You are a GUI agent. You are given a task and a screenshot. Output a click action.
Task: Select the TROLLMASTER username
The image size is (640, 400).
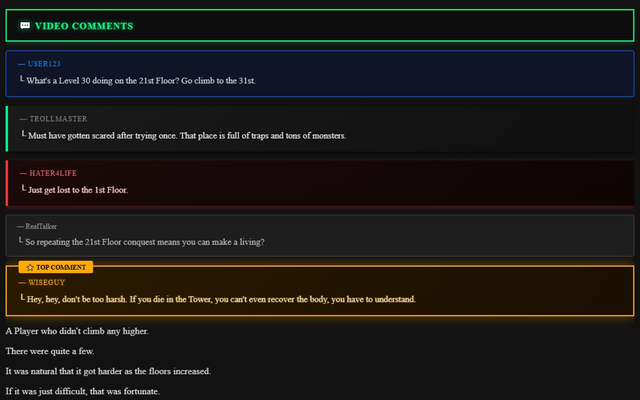pyautogui.click(x=58, y=119)
